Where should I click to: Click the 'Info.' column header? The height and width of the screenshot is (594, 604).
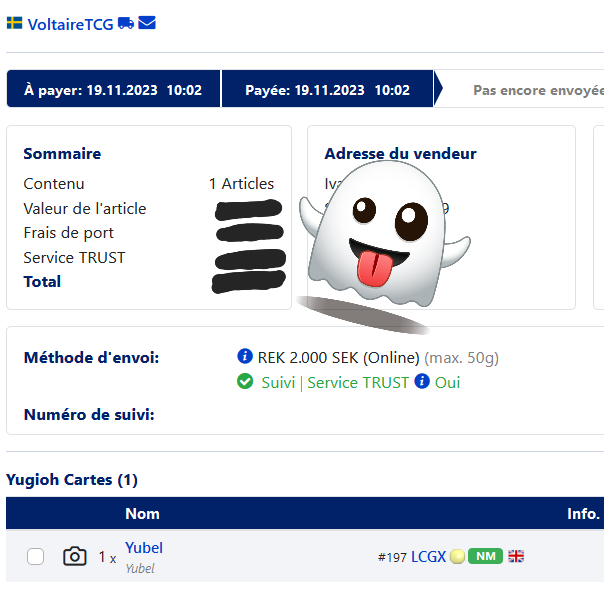coord(583,513)
